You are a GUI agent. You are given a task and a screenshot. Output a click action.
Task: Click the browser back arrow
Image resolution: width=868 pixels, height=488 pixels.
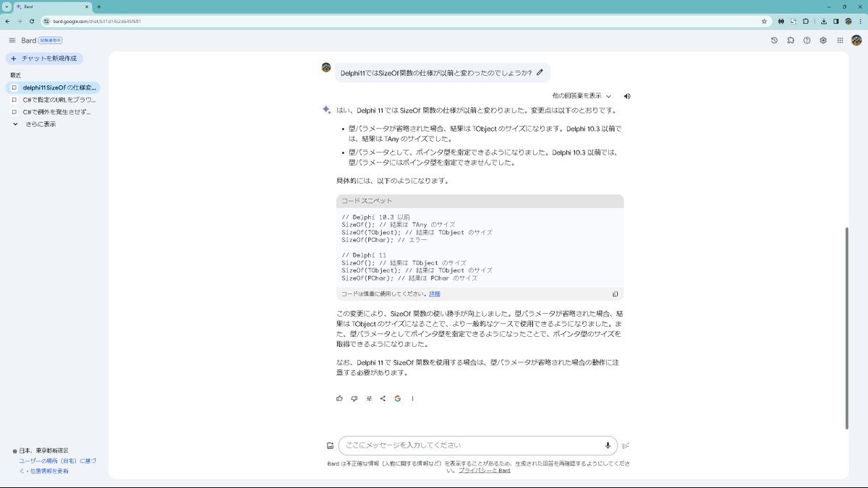8,21
